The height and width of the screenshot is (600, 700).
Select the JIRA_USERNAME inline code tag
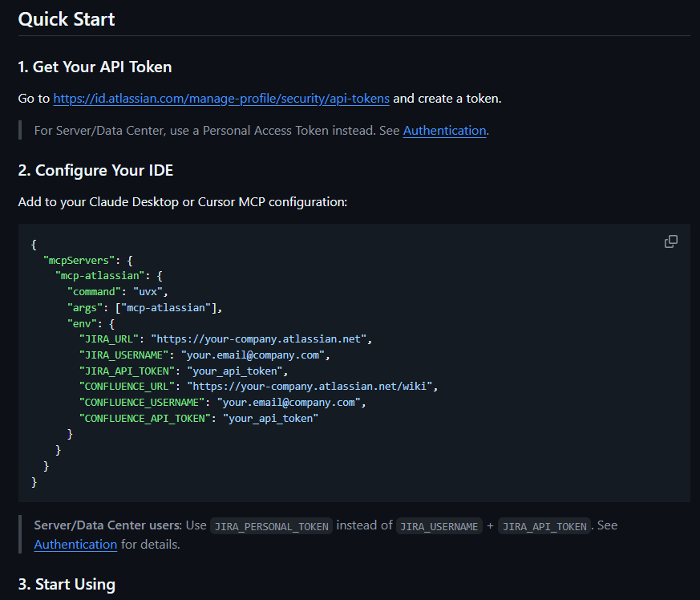pyautogui.click(x=439, y=526)
